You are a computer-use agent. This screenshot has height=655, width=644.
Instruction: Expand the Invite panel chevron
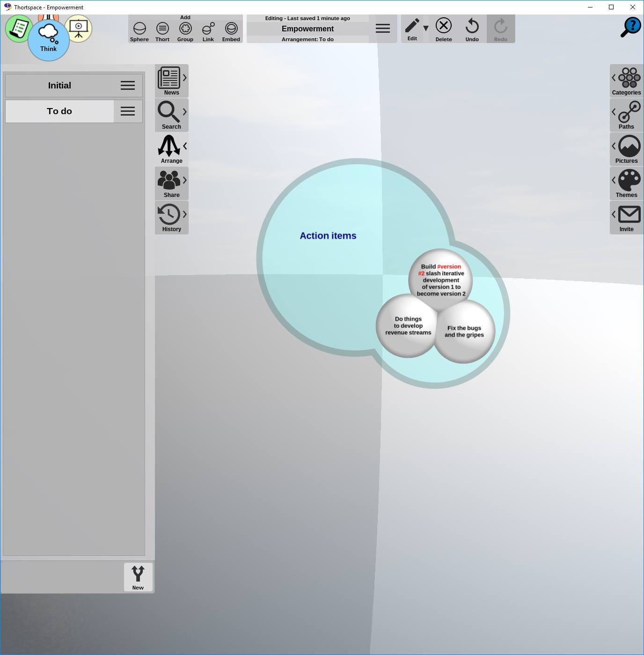(614, 214)
